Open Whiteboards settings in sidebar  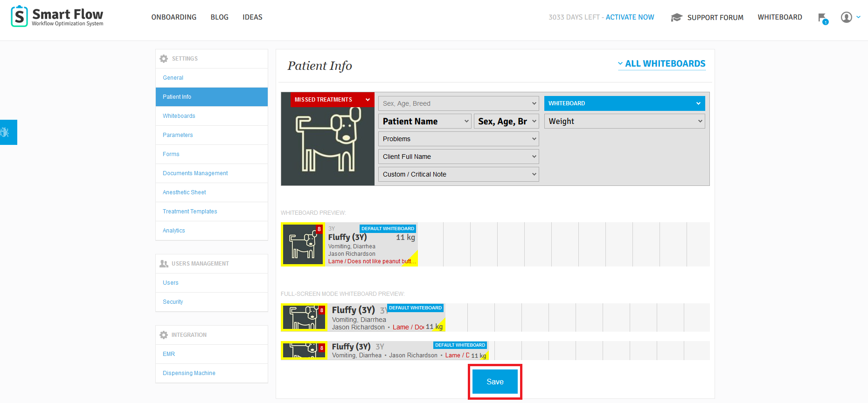coord(212,116)
